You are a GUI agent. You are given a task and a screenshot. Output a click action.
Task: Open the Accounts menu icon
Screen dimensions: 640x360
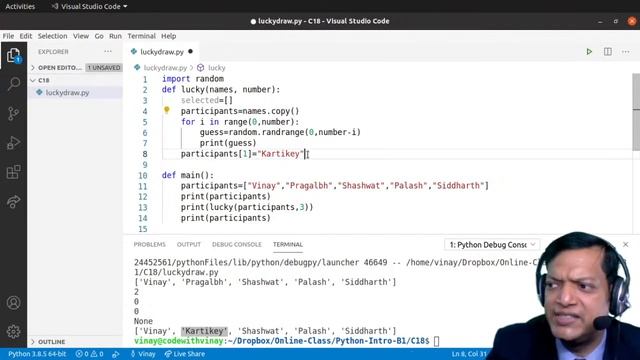point(13,303)
